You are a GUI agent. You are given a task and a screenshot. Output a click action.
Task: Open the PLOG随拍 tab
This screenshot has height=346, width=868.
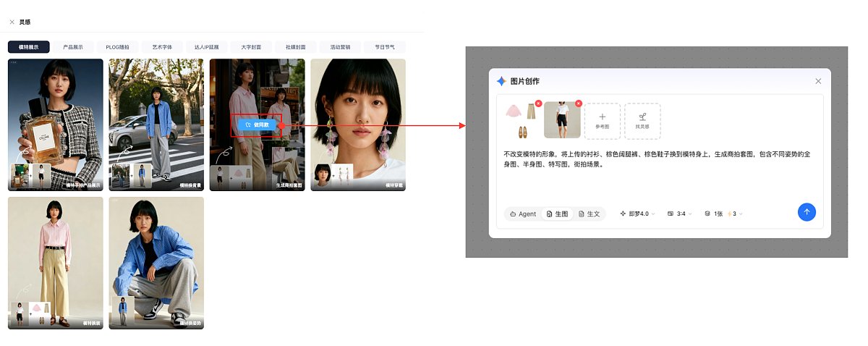click(x=117, y=47)
